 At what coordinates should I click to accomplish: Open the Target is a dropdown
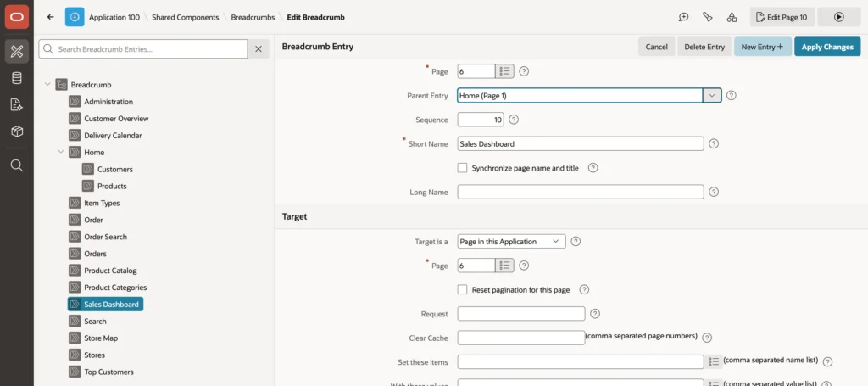click(511, 242)
